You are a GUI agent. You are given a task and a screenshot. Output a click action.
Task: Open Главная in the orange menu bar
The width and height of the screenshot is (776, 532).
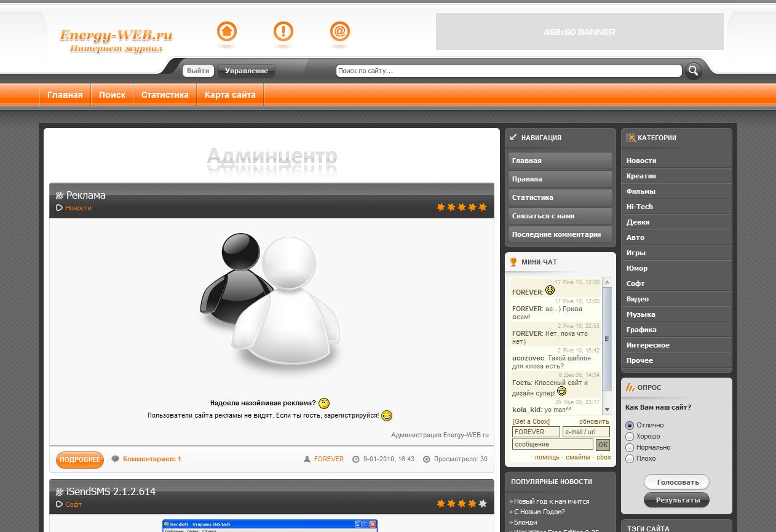click(65, 95)
